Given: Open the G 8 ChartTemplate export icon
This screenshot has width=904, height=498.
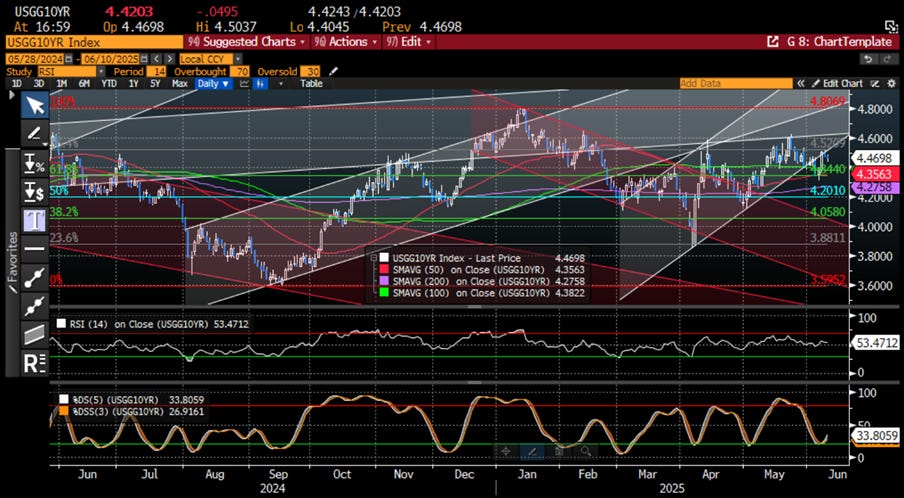Looking at the screenshot, I should click(x=772, y=42).
